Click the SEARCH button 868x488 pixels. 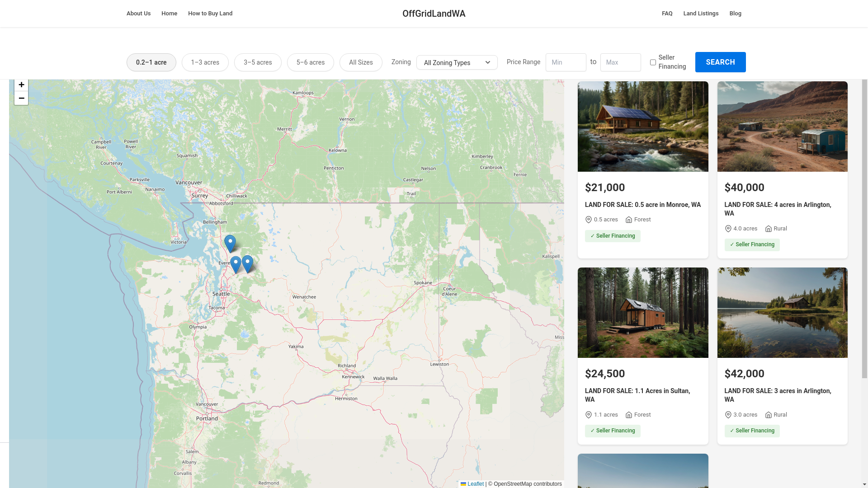tap(721, 62)
